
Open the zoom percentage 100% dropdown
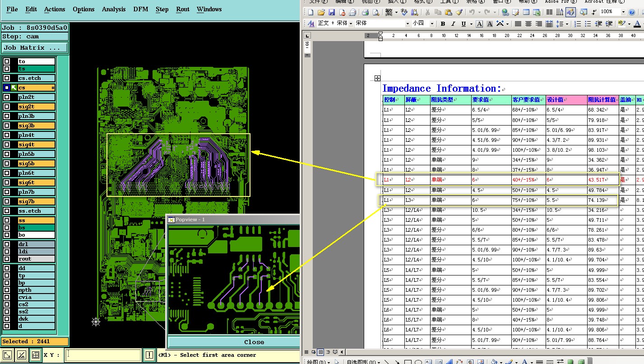pyautogui.click(x=624, y=12)
